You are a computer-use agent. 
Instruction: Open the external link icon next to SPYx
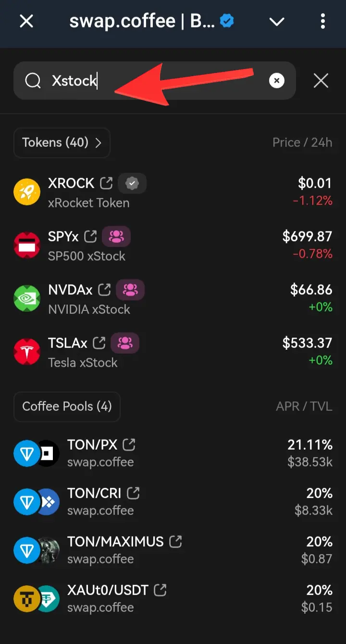point(90,236)
